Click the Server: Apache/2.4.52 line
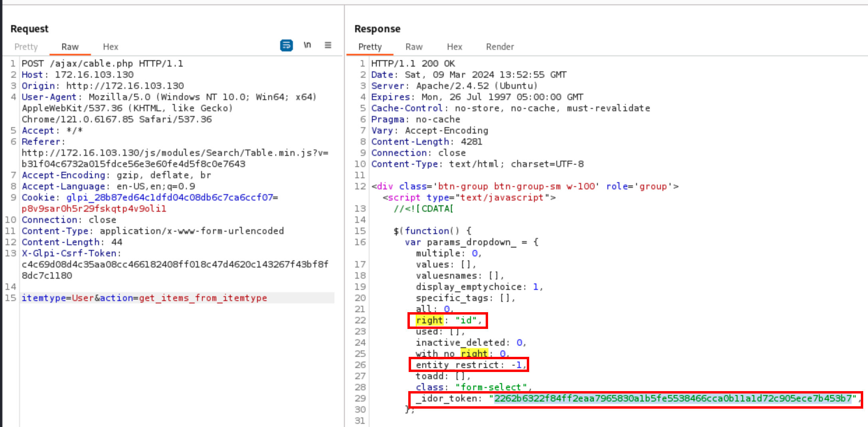The image size is (868, 427). (x=454, y=86)
